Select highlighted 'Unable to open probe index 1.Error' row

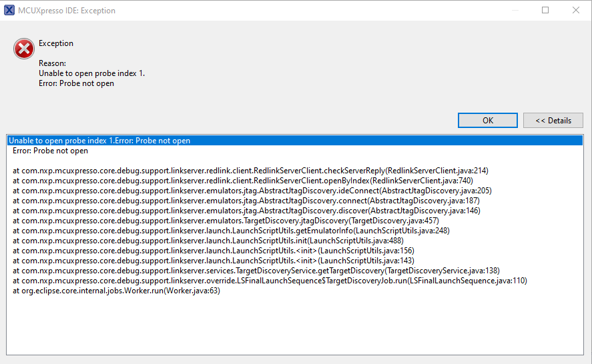(295, 140)
